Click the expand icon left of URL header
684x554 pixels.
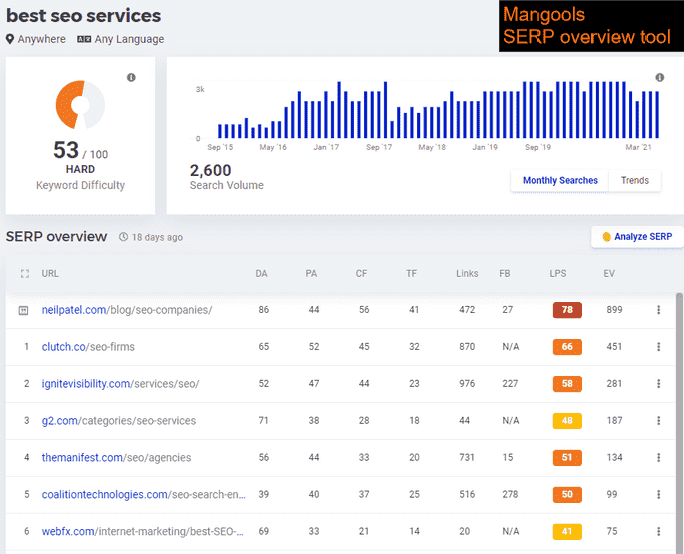click(25, 273)
